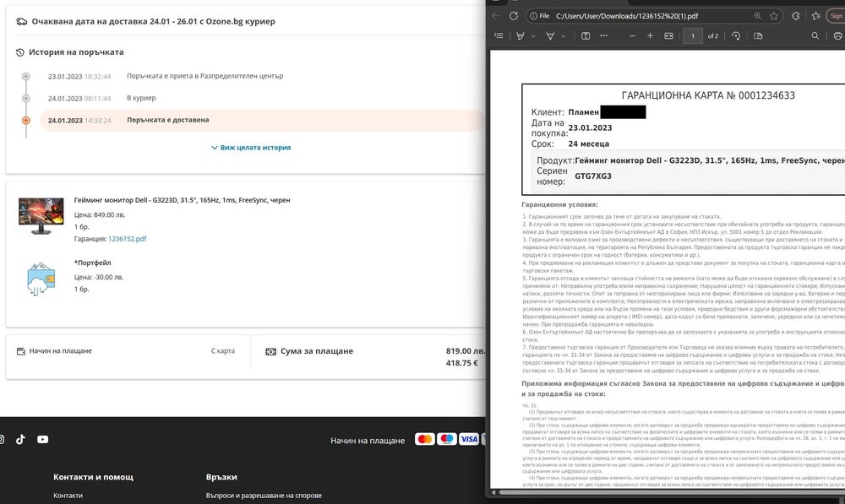
Task: Open browser extensions icon
Action: tap(796, 15)
